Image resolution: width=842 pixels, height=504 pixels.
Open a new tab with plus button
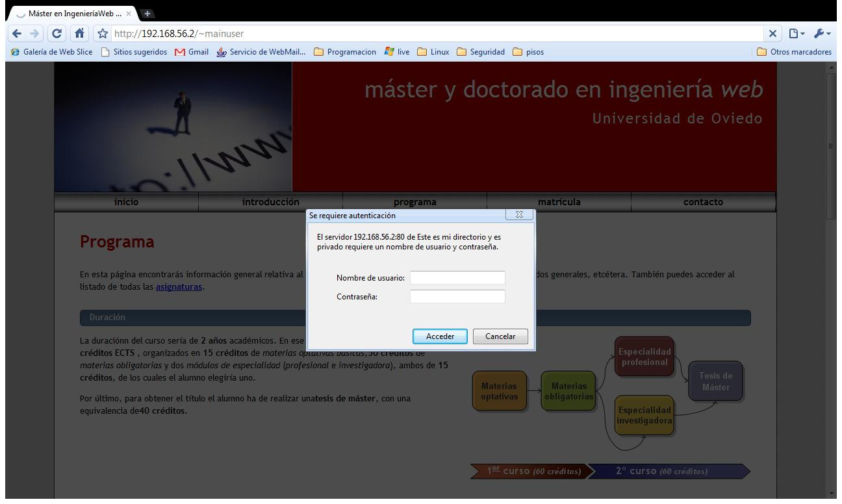point(147,13)
